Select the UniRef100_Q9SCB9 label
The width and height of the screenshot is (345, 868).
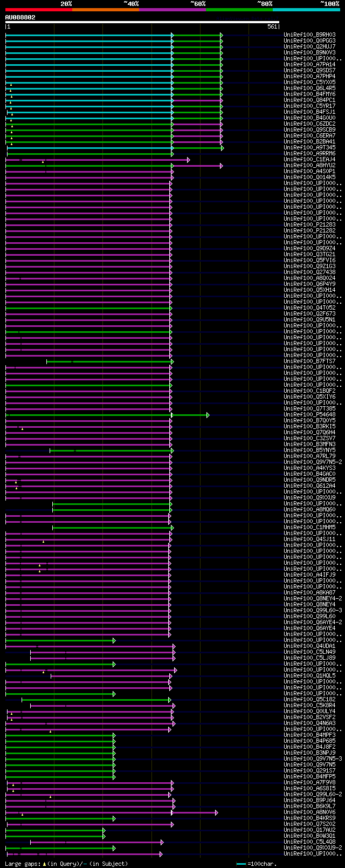click(310, 129)
